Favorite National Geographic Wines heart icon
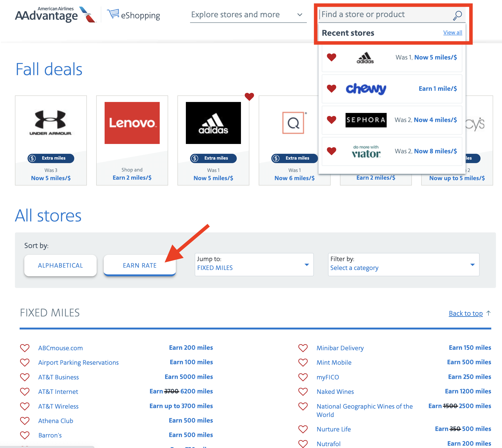This screenshot has width=502, height=448. click(303, 406)
